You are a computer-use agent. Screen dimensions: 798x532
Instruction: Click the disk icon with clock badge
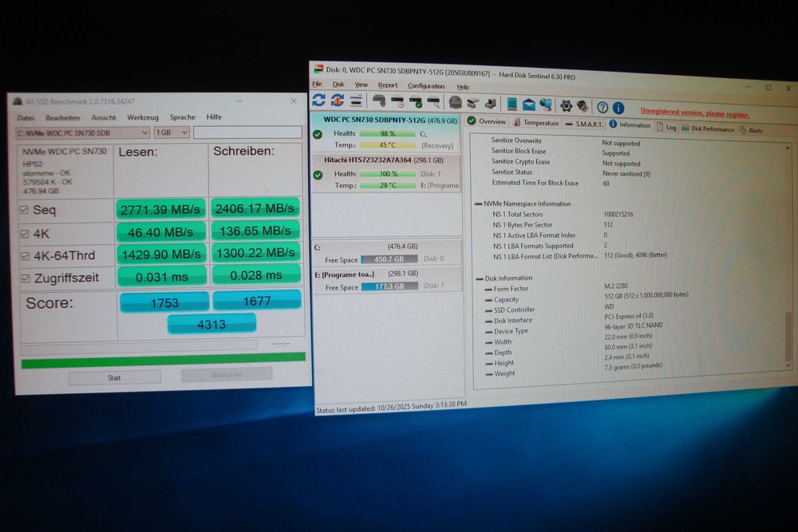tap(397, 102)
